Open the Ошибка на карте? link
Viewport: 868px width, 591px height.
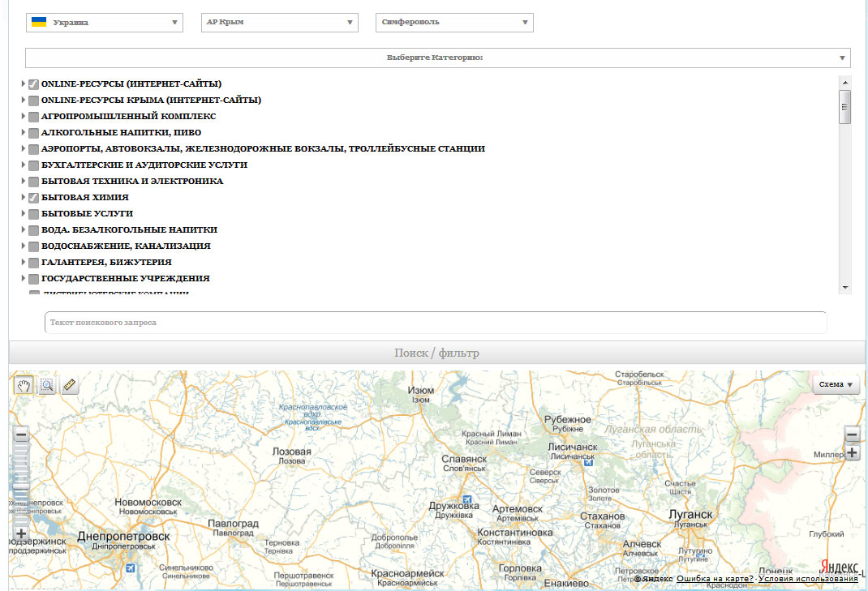(x=715, y=579)
